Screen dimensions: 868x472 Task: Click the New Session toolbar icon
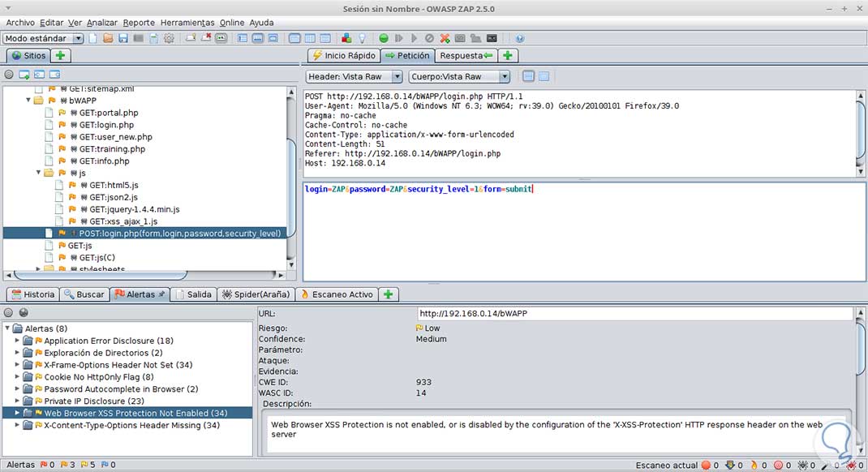pyautogui.click(x=93, y=38)
